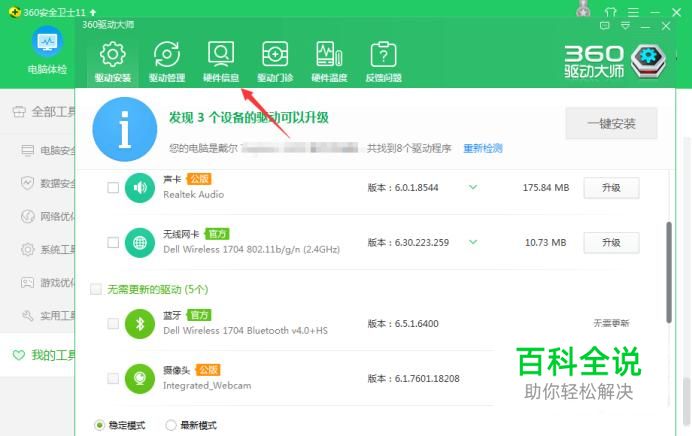The height and width of the screenshot is (436, 692).
Task: Toggle the 无需更新的驱动 group checkbox
Action: coord(95,289)
